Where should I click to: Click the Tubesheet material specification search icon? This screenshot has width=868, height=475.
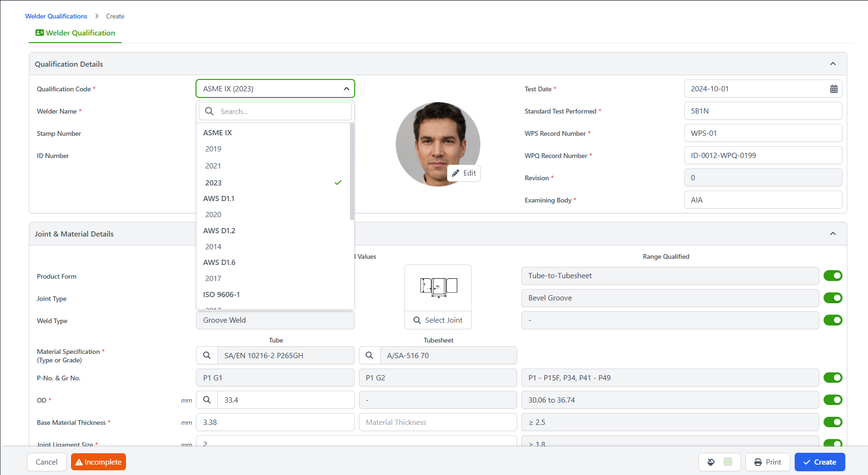[x=369, y=355]
